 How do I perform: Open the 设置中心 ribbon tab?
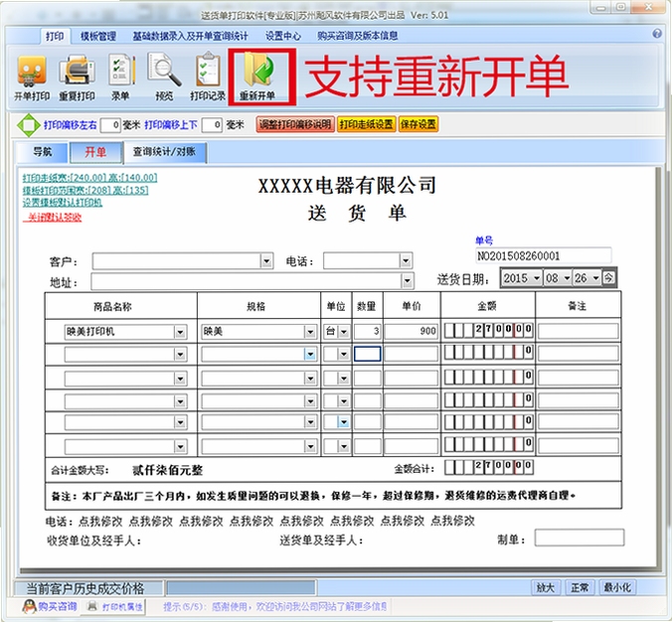[283, 36]
